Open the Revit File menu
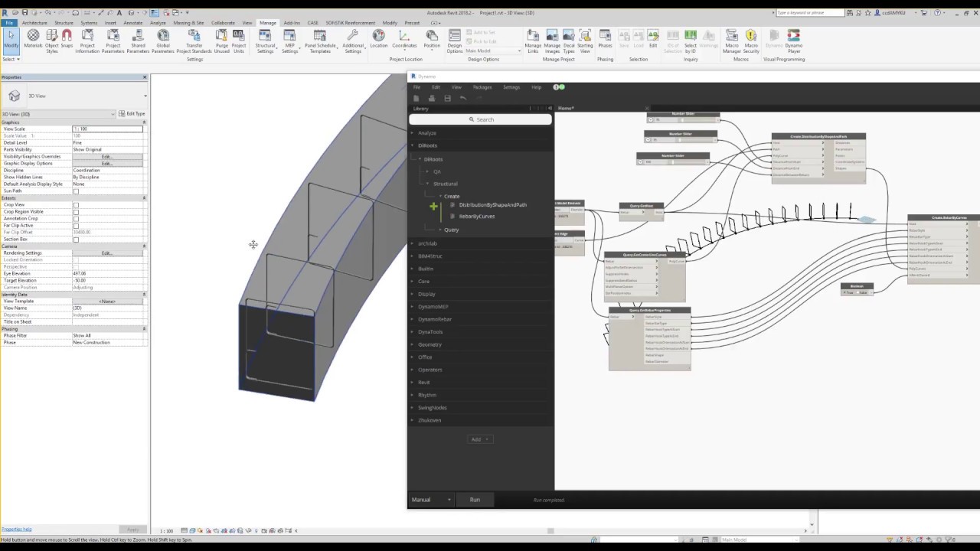This screenshot has height=551, width=980. (8, 23)
